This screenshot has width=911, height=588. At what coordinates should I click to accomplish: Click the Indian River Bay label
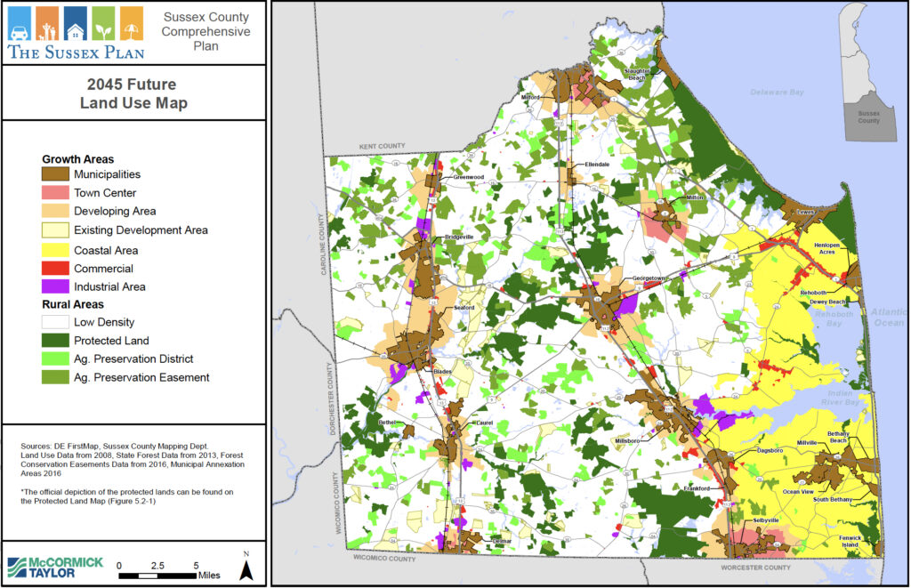click(x=840, y=398)
